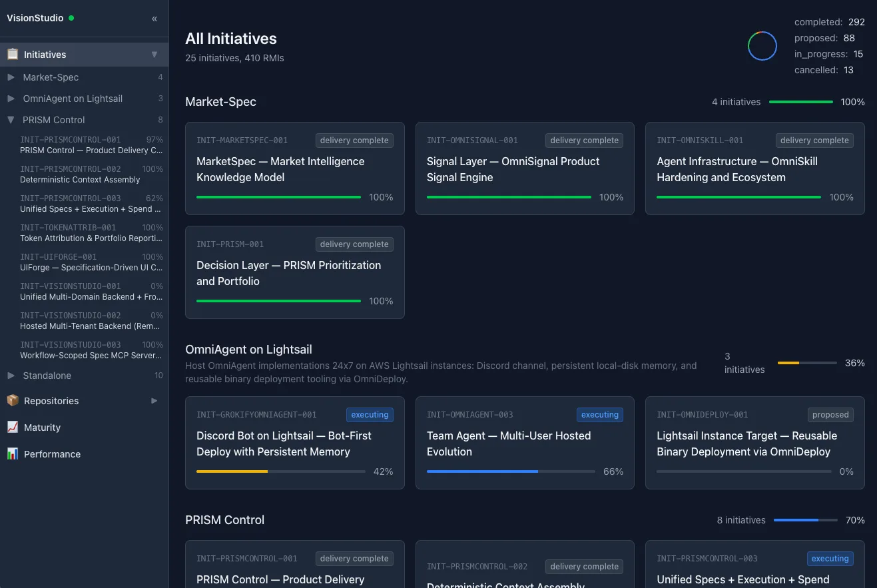Click the All Initiatives page heading

click(x=231, y=39)
